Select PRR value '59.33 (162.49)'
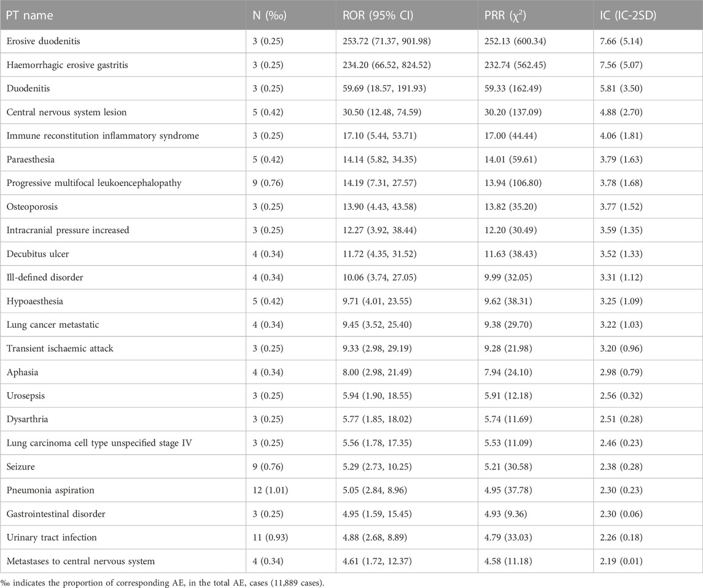The width and height of the screenshot is (703, 588). pyautogui.click(x=513, y=88)
